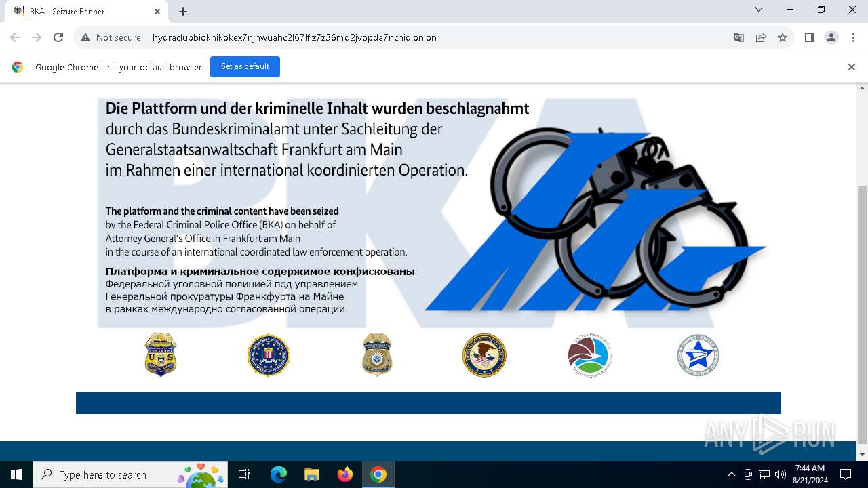The width and height of the screenshot is (868, 488).
Task: Click the US Postal Inspection Service seal
Action: click(698, 355)
